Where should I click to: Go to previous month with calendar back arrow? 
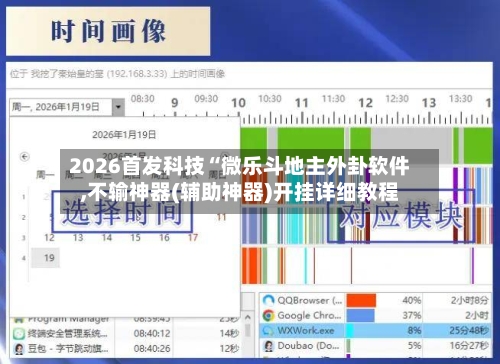pyautogui.click(x=24, y=156)
